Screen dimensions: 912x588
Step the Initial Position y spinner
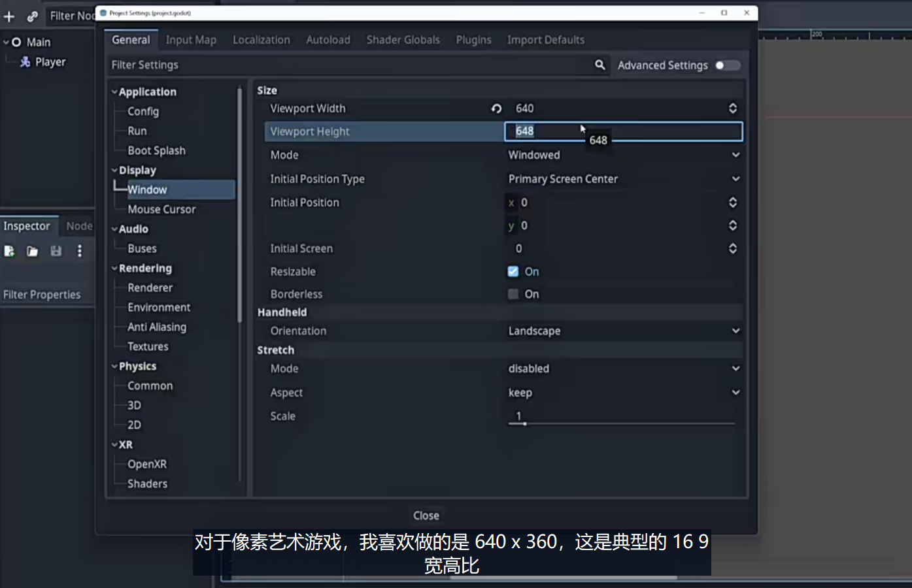(733, 225)
